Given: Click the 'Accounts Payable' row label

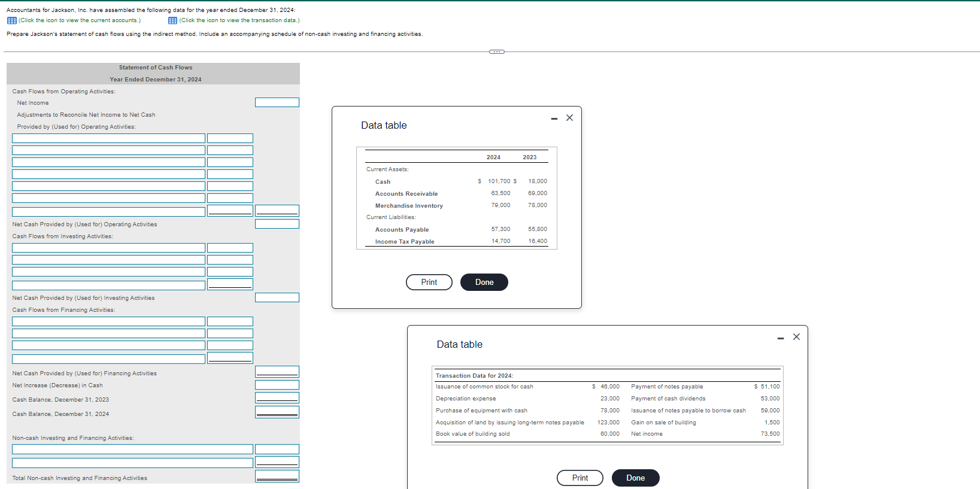Looking at the screenshot, I should 402,230.
